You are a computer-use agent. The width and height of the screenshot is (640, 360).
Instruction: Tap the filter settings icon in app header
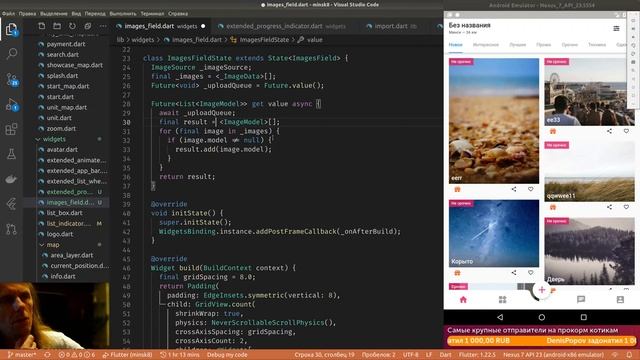click(616, 28)
